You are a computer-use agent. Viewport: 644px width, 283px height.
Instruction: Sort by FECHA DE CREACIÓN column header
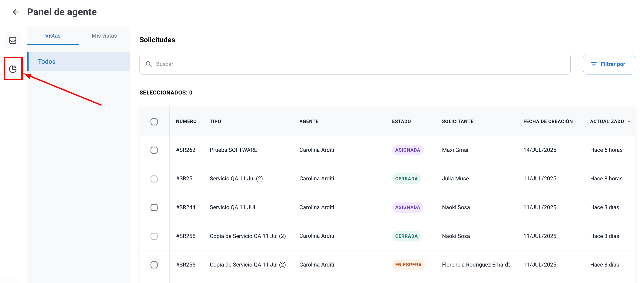coord(548,122)
